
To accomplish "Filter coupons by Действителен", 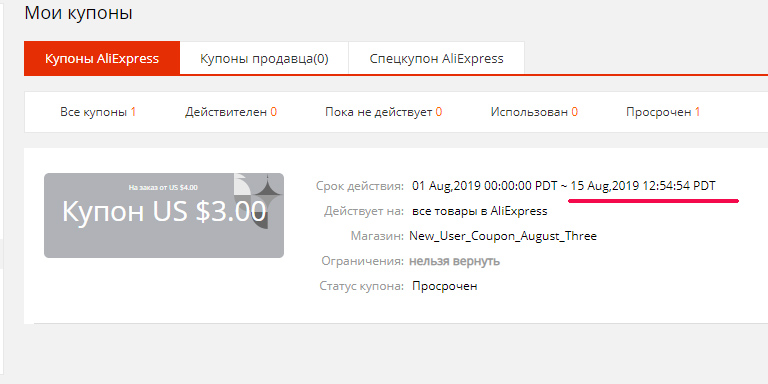I will click(x=231, y=112).
